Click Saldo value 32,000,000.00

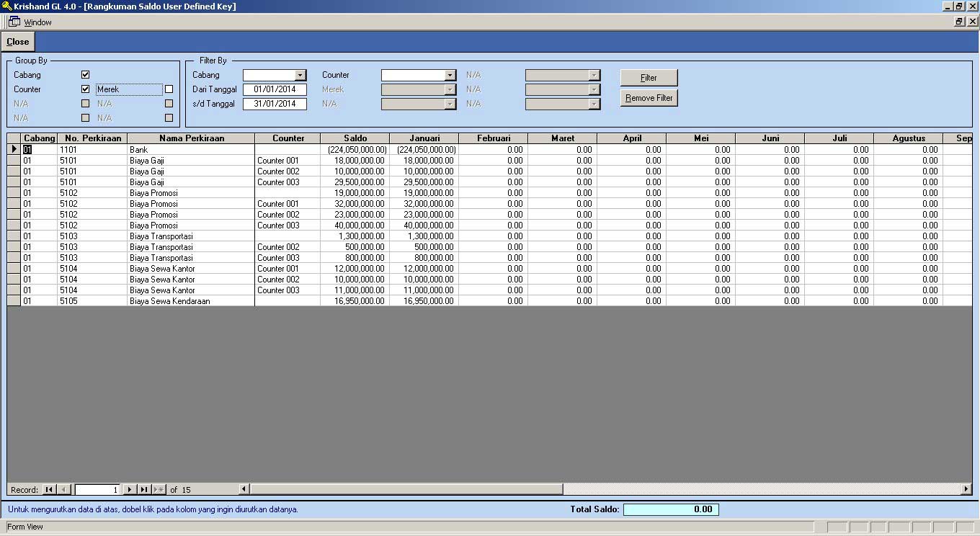tap(355, 203)
